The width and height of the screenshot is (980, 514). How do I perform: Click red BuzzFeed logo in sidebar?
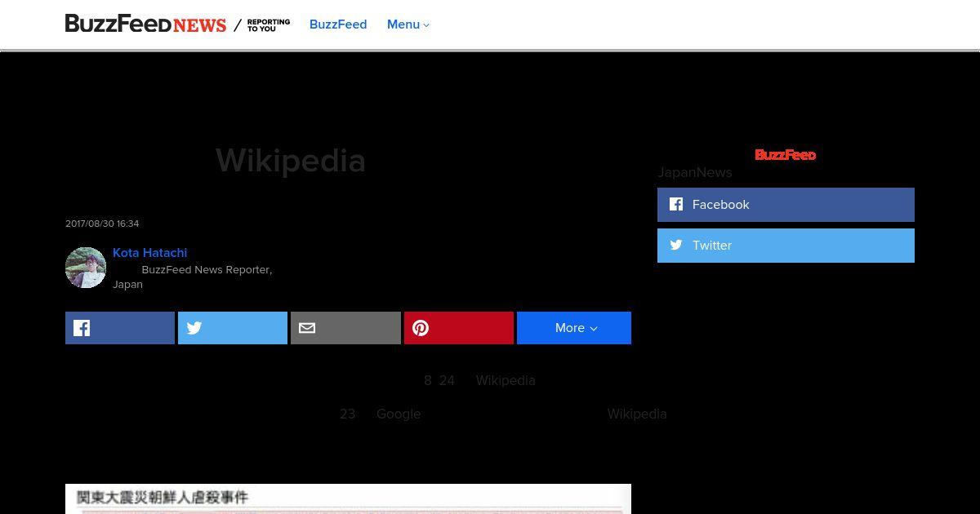tap(786, 155)
